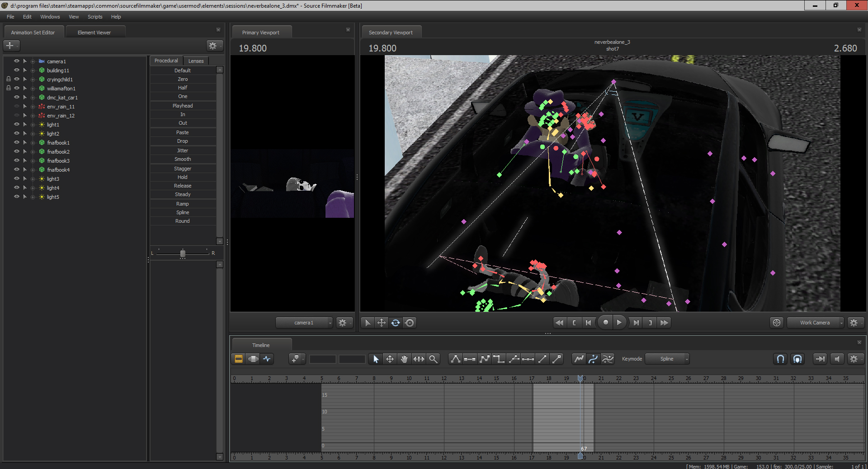Open the Windows menu
The image size is (868, 469).
50,17
